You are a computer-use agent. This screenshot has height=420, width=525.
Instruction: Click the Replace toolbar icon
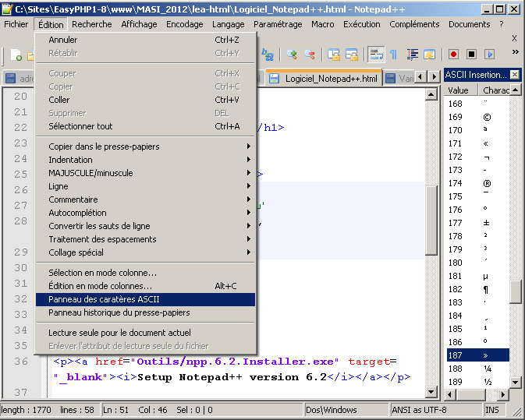pyautogui.click(x=268, y=55)
